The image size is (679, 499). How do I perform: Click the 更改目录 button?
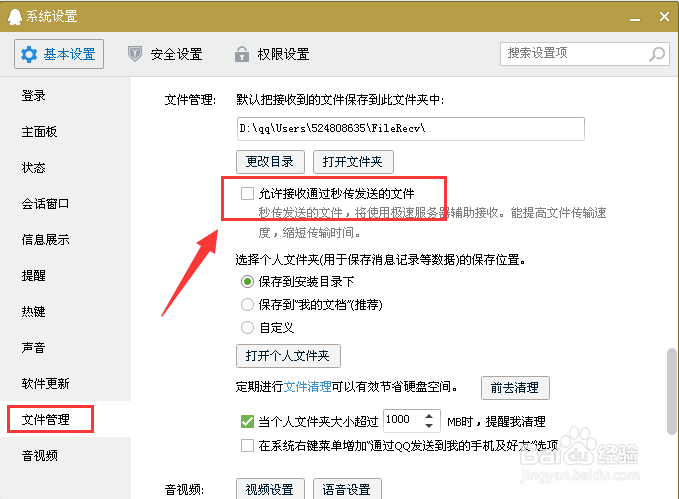pyautogui.click(x=270, y=162)
